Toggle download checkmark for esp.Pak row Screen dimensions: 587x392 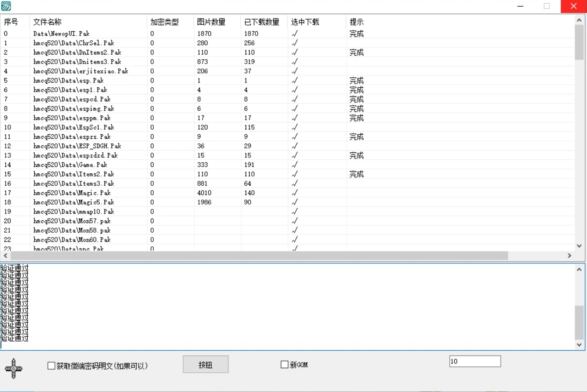(x=295, y=80)
